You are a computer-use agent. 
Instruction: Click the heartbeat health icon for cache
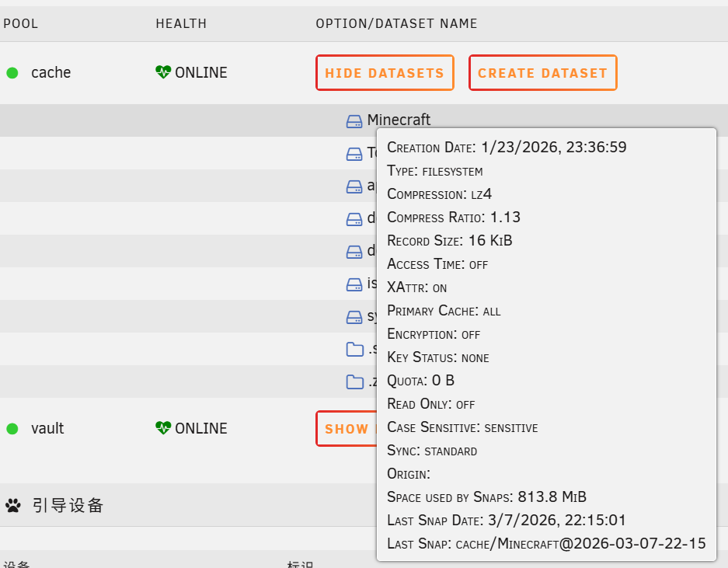pos(163,72)
